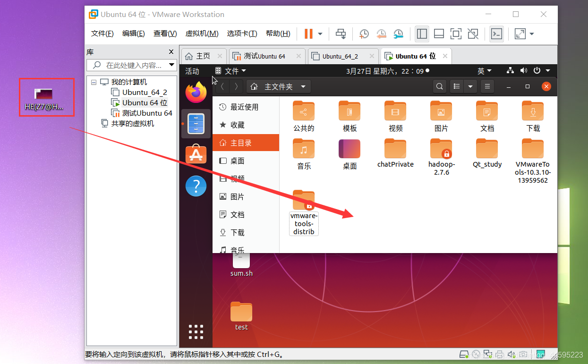Click 活动 in the Ubuntu top bar
Image resolution: width=588 pixels, height=364 pixels.
coord(192,71)
